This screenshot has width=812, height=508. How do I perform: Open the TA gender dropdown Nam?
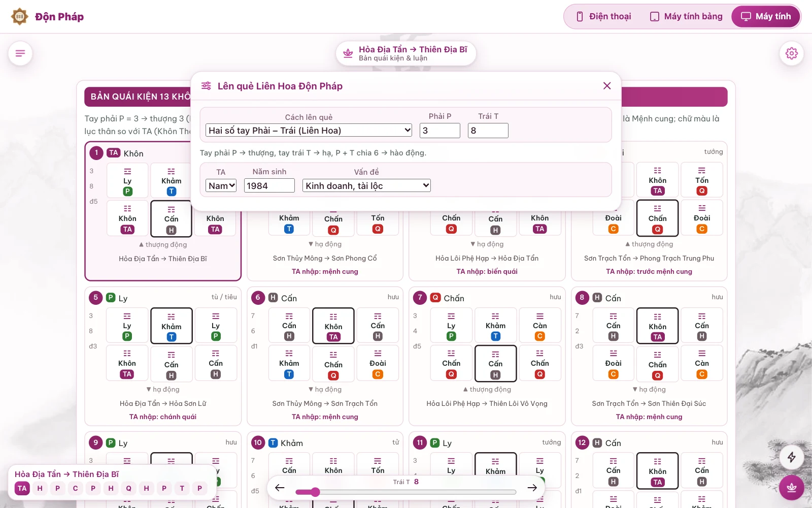pos(221,186)
